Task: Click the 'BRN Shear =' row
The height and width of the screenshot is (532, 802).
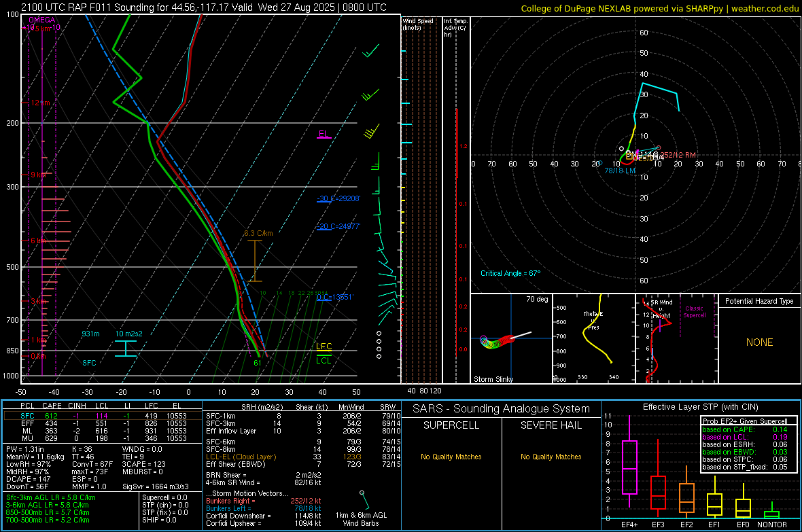Action: (264, 475)
